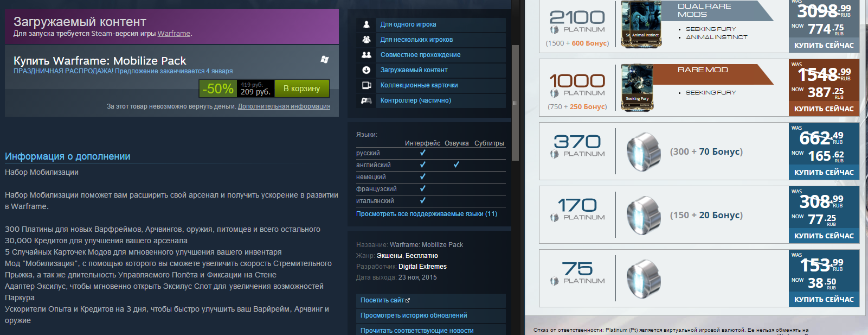Open the Бесплатно genre link

click(422, 256)
